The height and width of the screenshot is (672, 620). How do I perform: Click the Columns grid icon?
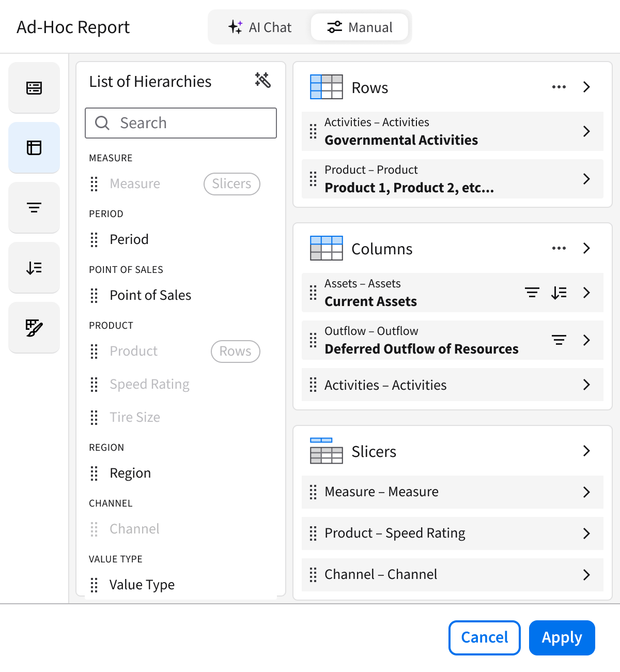[x=327, y=248]
